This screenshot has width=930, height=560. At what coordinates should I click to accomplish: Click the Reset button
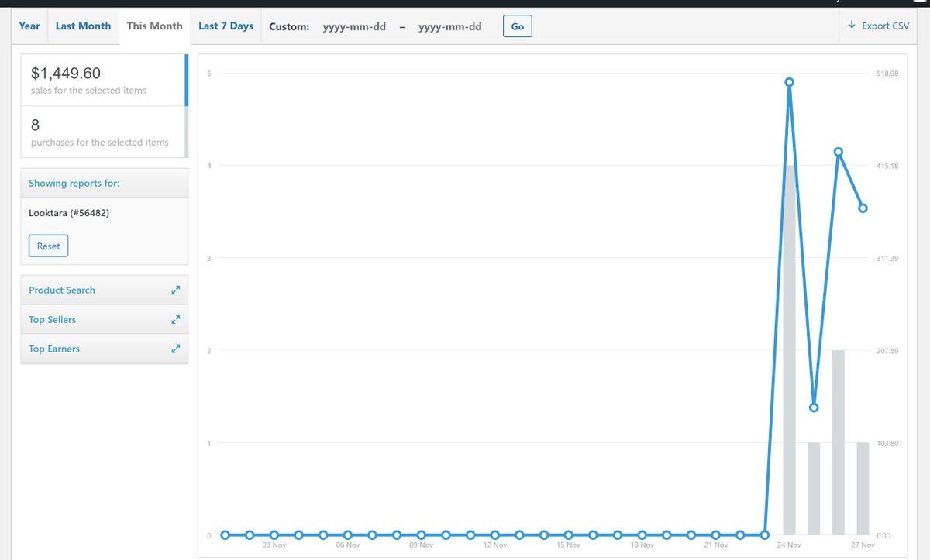(48, 246)
